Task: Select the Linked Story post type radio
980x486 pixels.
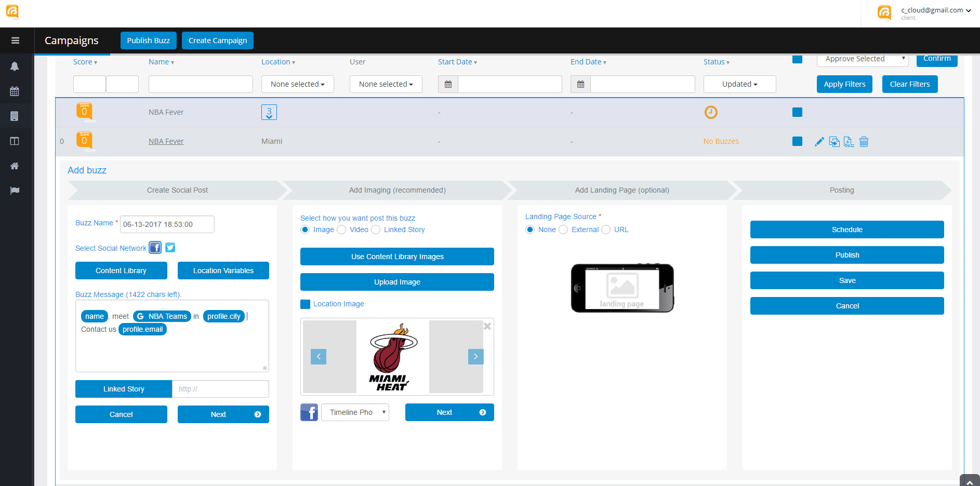Action: (376, 230)
